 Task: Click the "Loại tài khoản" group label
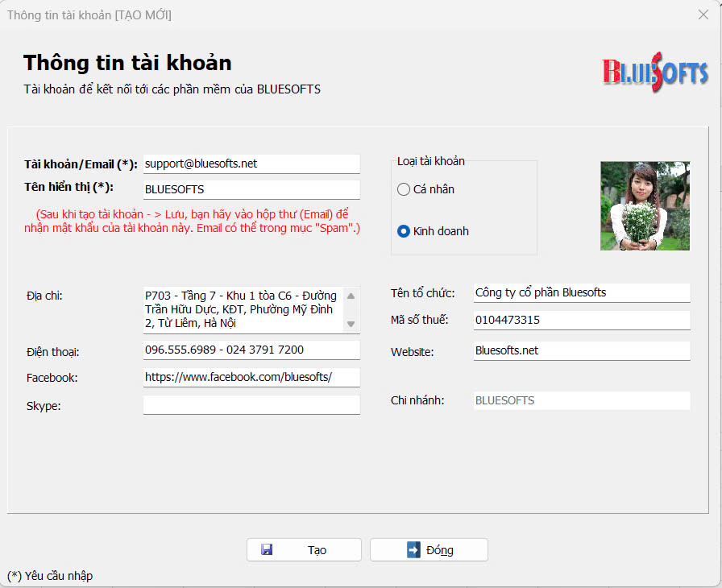click(x=430, y=161)
